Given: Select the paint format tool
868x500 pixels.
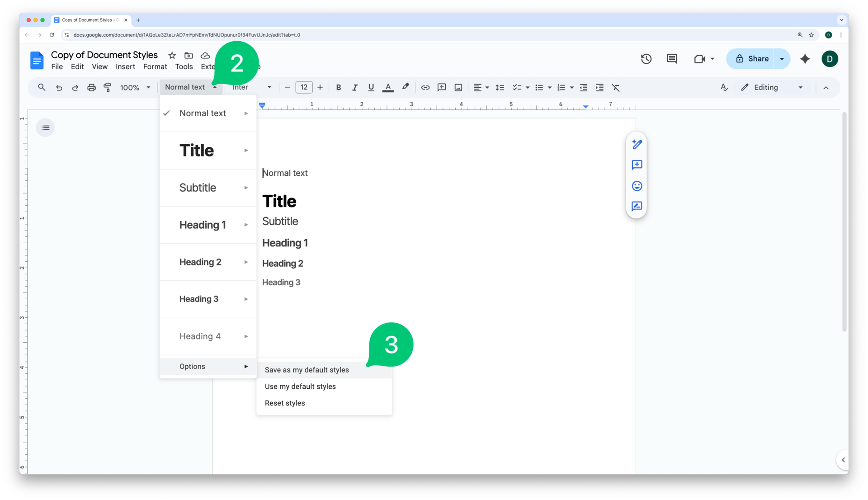Looking at the screenshot, I should [108, 87].
